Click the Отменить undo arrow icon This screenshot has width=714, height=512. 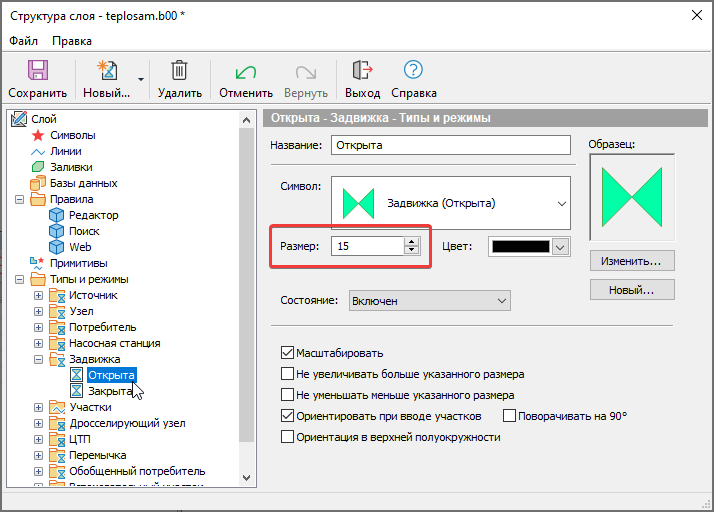(x=245, y=71)
